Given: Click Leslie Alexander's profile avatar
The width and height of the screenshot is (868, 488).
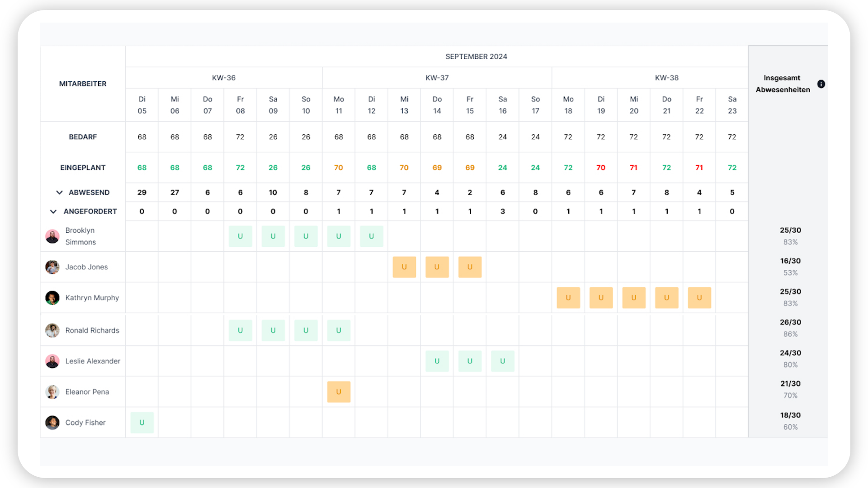Looking at the screenshot, I should (x=52, y=361).
